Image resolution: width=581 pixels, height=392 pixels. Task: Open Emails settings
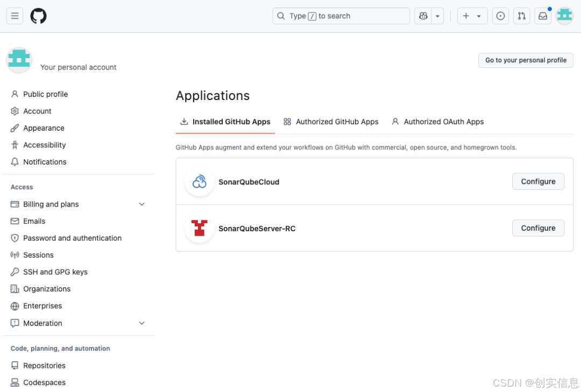tap(34, 221)
